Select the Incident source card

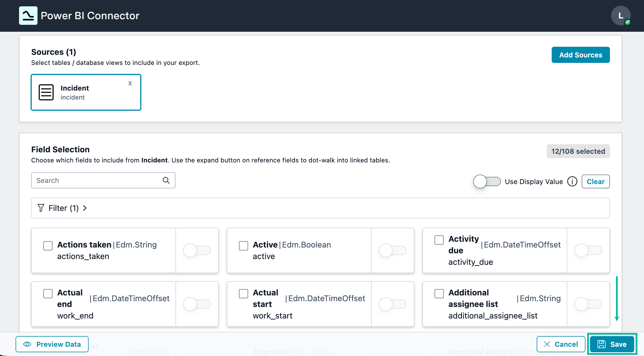(86, 92)
